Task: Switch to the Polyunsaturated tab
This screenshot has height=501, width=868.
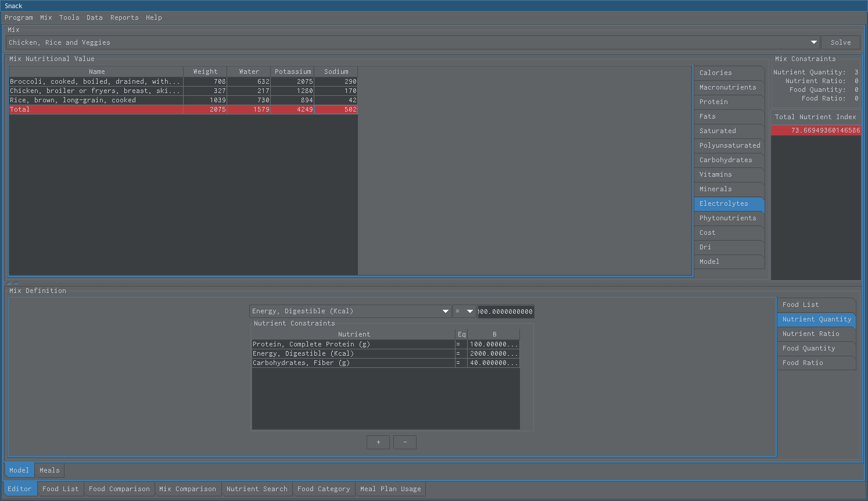Action: click(729, 145)
